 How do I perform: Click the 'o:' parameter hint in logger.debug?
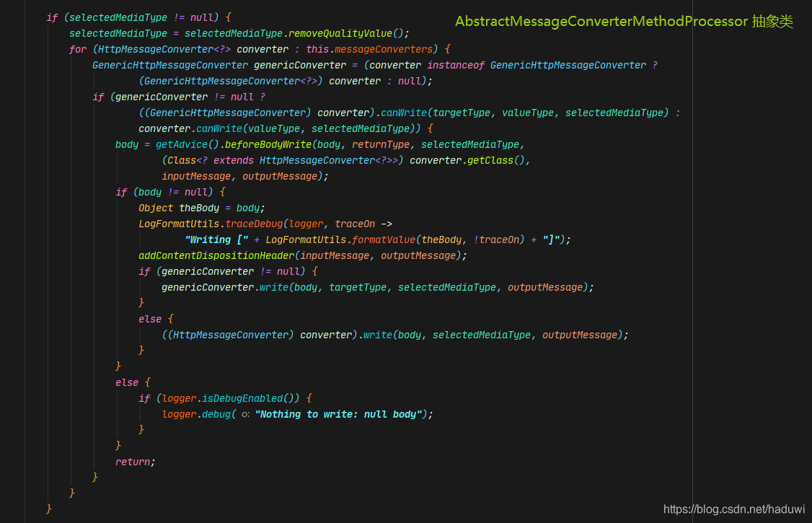(x=245, y=415)
